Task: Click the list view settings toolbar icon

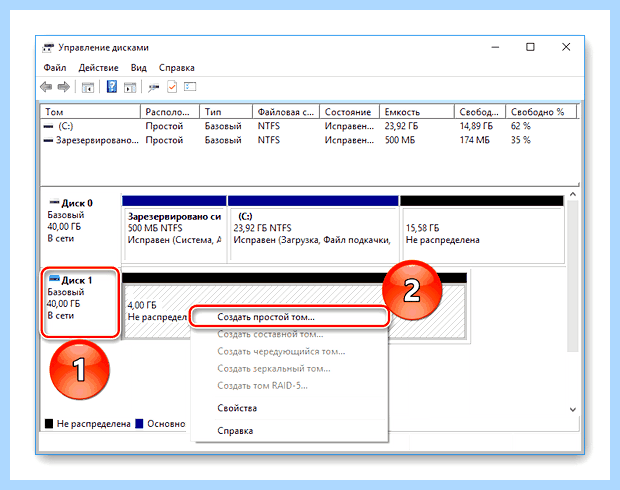Action: point(190,86)
